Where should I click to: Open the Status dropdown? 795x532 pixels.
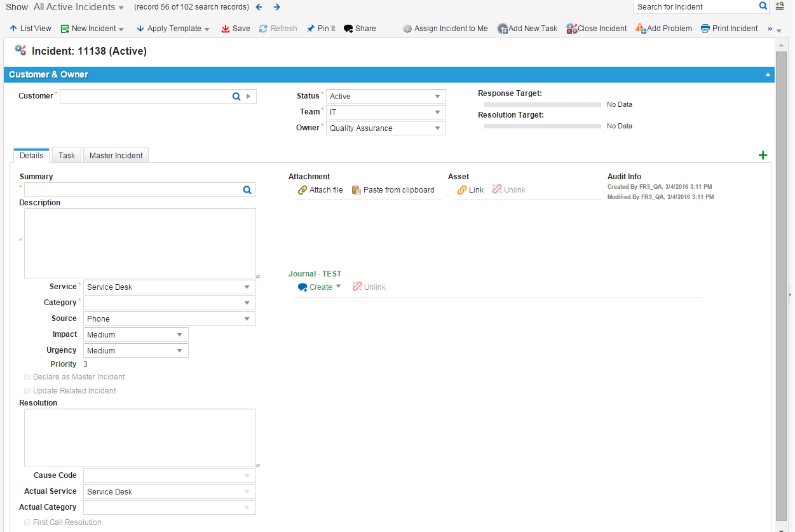coord(437,97)
